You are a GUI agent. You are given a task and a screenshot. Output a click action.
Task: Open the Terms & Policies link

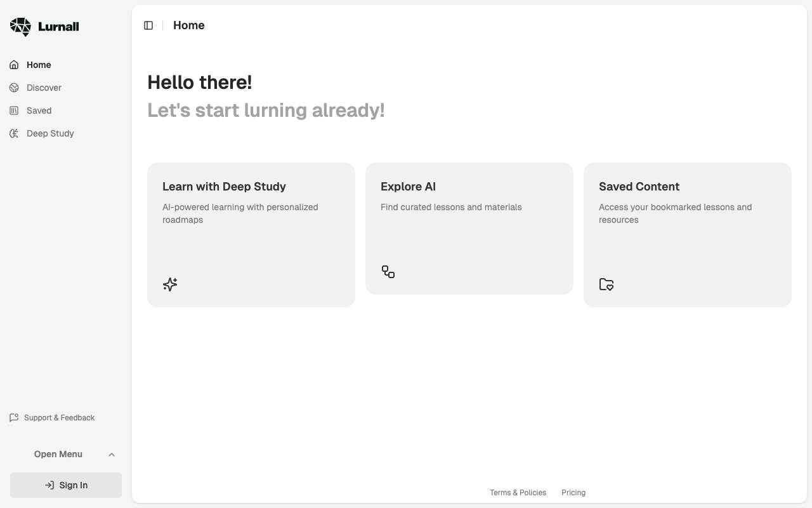518,493
